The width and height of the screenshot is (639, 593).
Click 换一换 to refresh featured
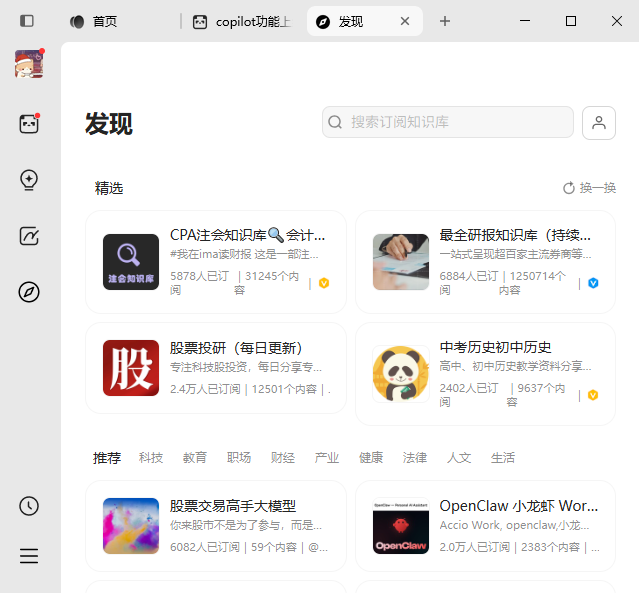589,188
